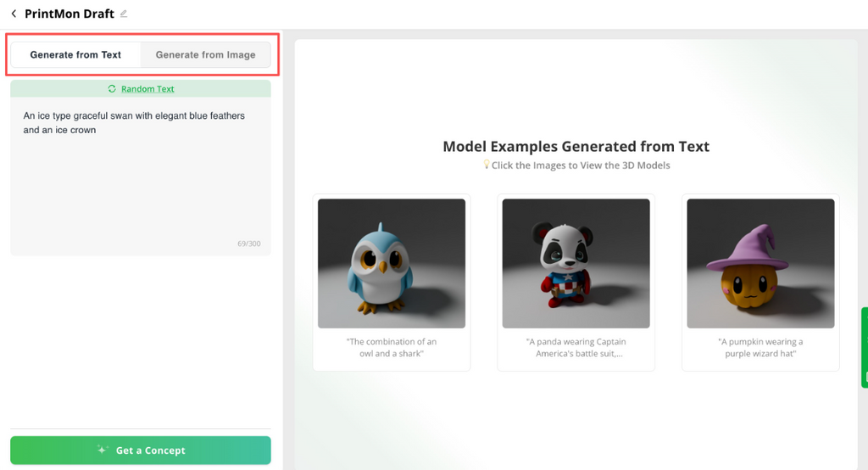Click the owl and shark caption text
This screenshot has height=470, width=868.
point(392,348)
